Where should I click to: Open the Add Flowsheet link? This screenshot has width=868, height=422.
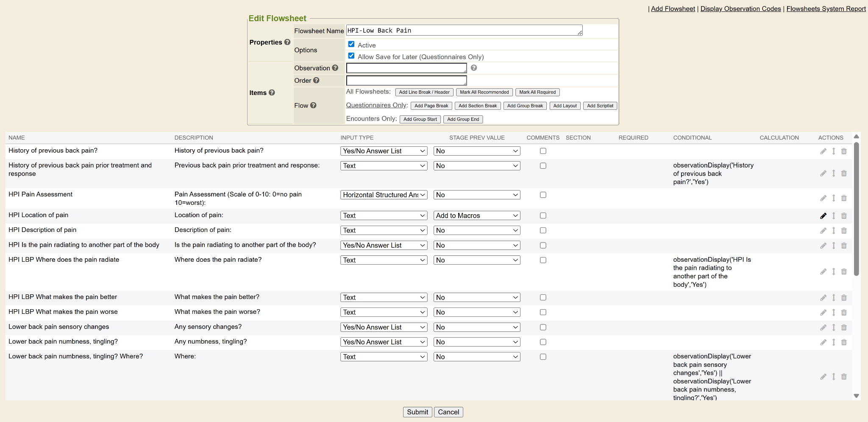tap(673, 9)
